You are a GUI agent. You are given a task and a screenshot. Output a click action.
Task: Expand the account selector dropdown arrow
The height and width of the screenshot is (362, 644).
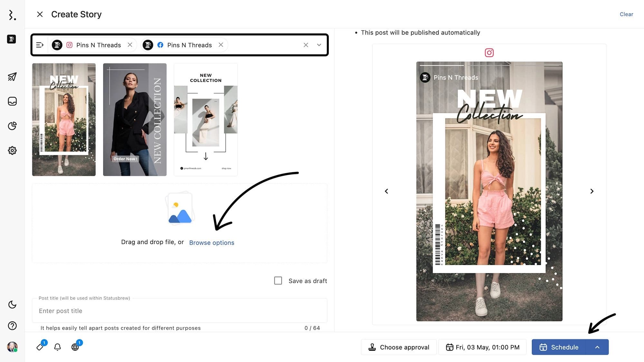pyautogui.click(x=318, y=45)
